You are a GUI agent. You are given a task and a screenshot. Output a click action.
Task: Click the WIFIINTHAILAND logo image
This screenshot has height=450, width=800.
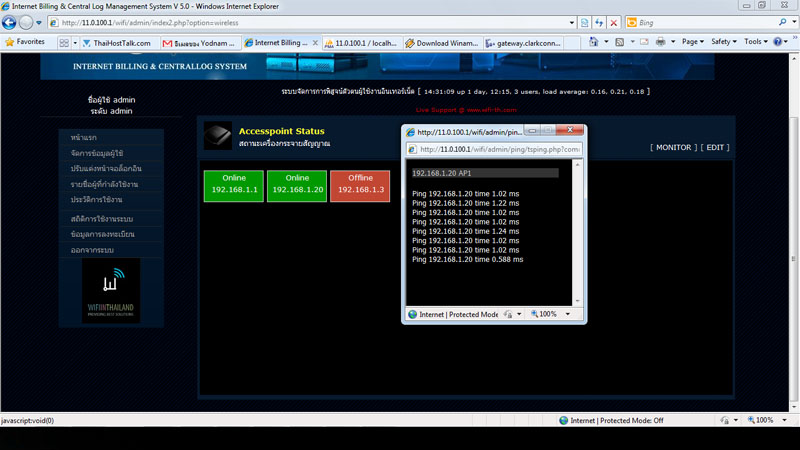pyautogui.click(x=111, y=290)
